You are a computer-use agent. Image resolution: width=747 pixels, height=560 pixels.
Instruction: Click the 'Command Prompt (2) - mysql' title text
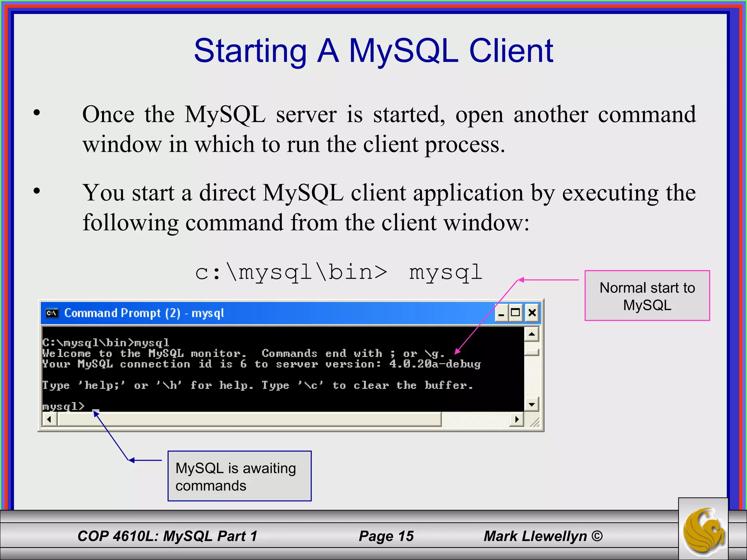pos(144,313)
